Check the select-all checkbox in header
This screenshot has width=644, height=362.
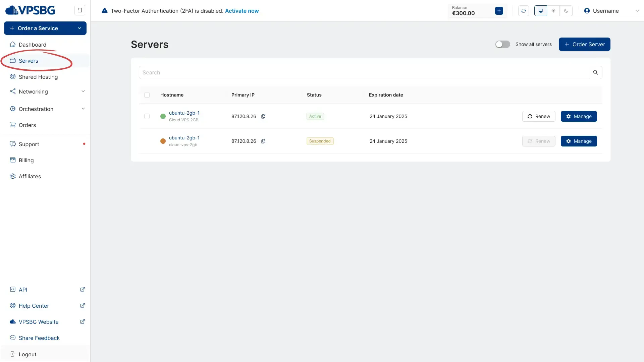(x=147, y=95)
